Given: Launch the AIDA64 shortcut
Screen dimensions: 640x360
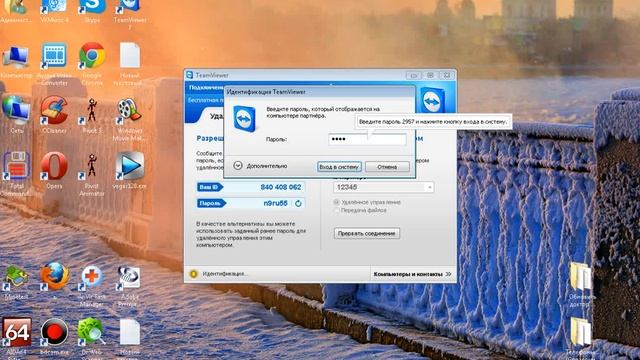Looking at the screenshot, I should (x=16, y=332).
